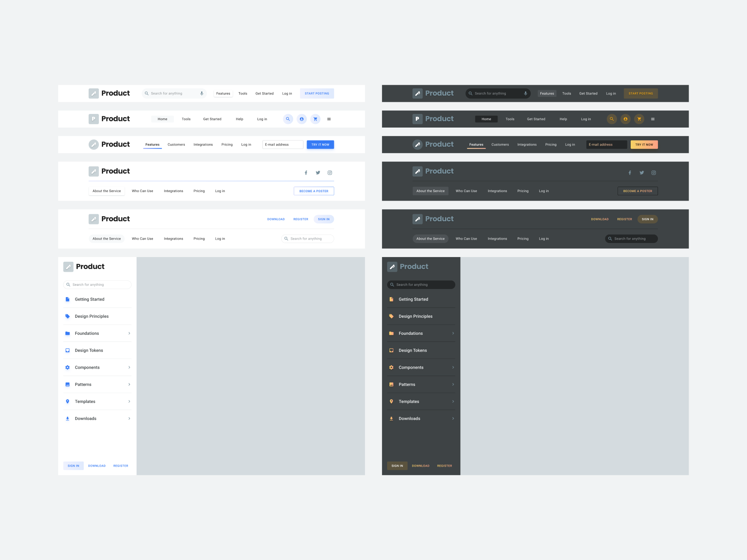The image size is (747, 560).
Task: Select Features tab in top light navbar
Action: coord(223,94)
